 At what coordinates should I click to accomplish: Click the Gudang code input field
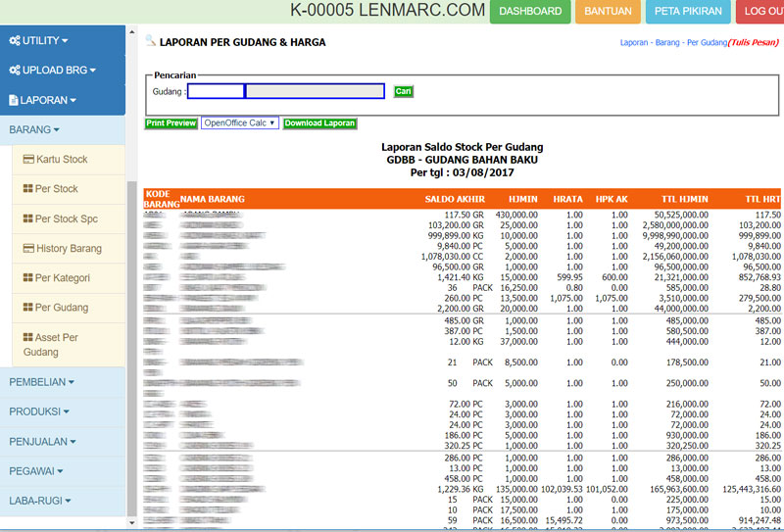tap(216, 91)
